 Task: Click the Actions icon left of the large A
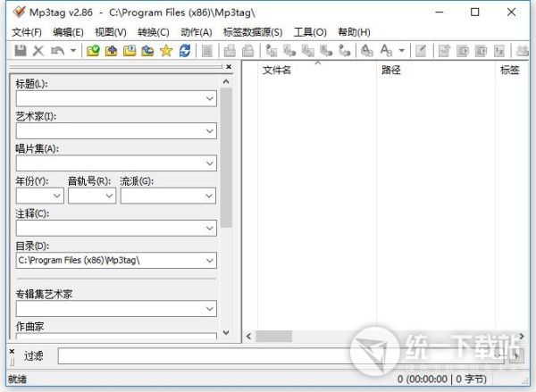(367, 51)
